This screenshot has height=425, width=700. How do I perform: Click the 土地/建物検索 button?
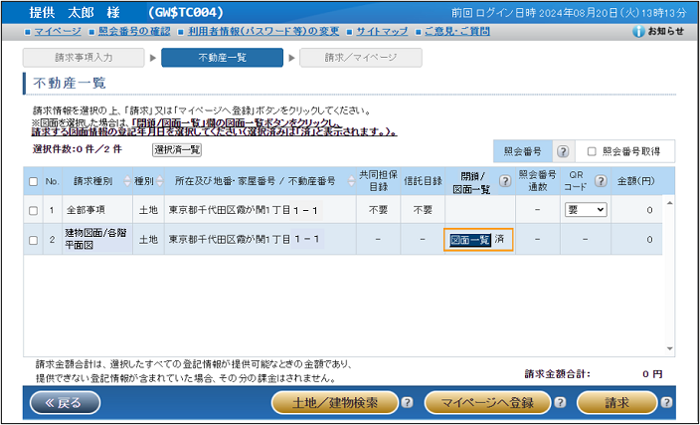tap(335, 403)
